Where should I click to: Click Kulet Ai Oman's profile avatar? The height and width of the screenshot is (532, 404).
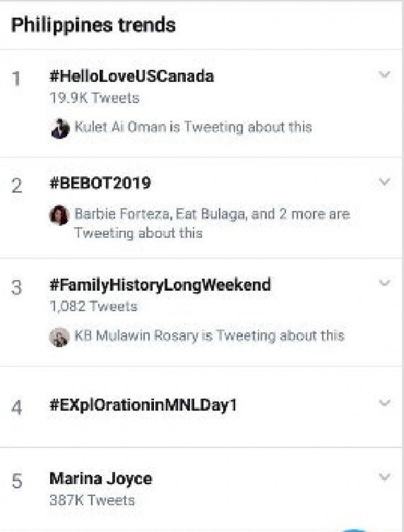(60, 128)
